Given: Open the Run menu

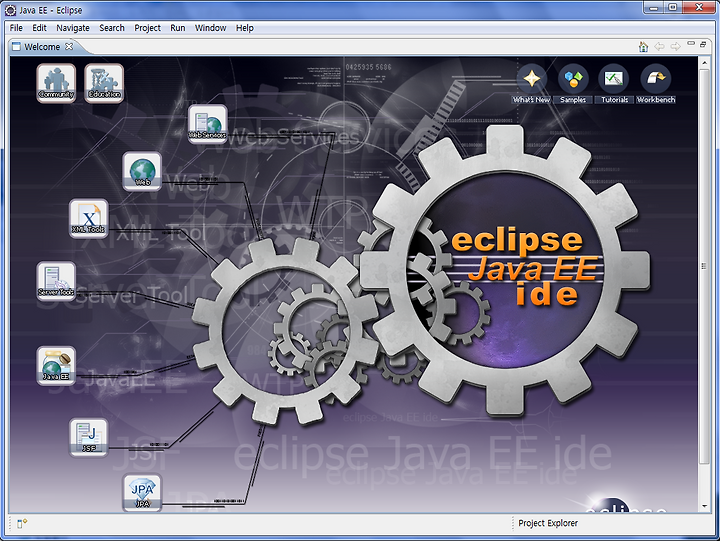Looking at the screenshot, I should click(x=178, y=28).
